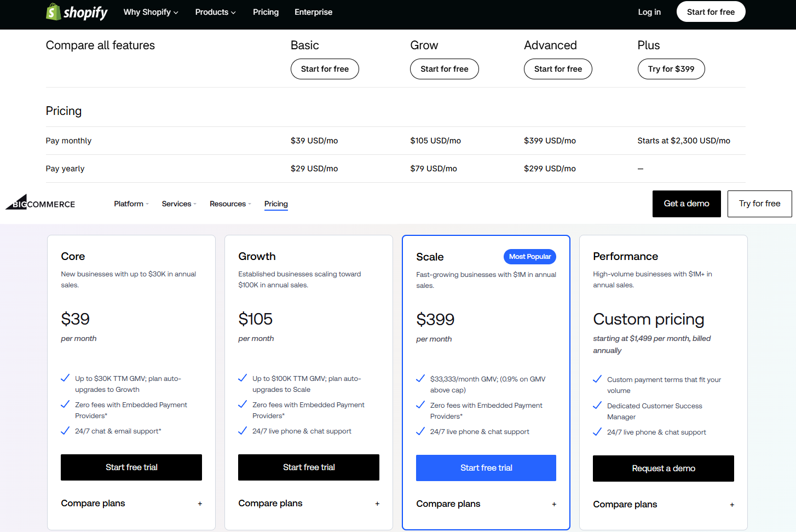Expand Compare plans under Core
This screenshot has width=796, height=532.
[x=131, y=504]
